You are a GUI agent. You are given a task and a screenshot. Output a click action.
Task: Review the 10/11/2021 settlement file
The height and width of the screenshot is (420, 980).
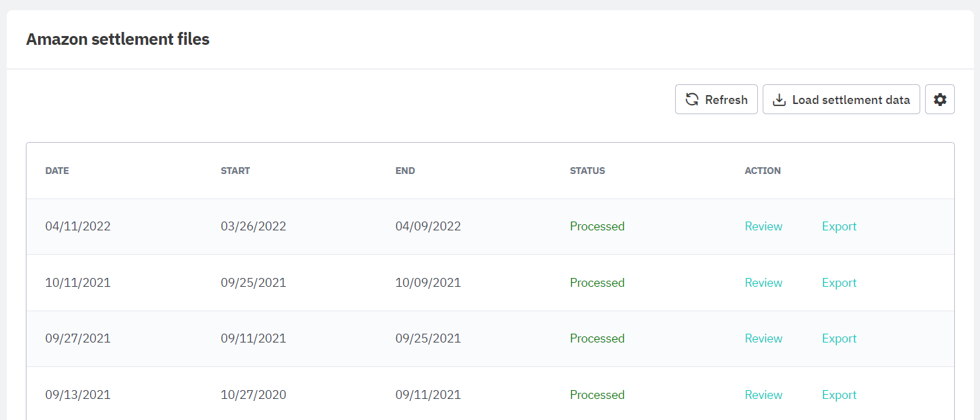[x=763, y=283]
